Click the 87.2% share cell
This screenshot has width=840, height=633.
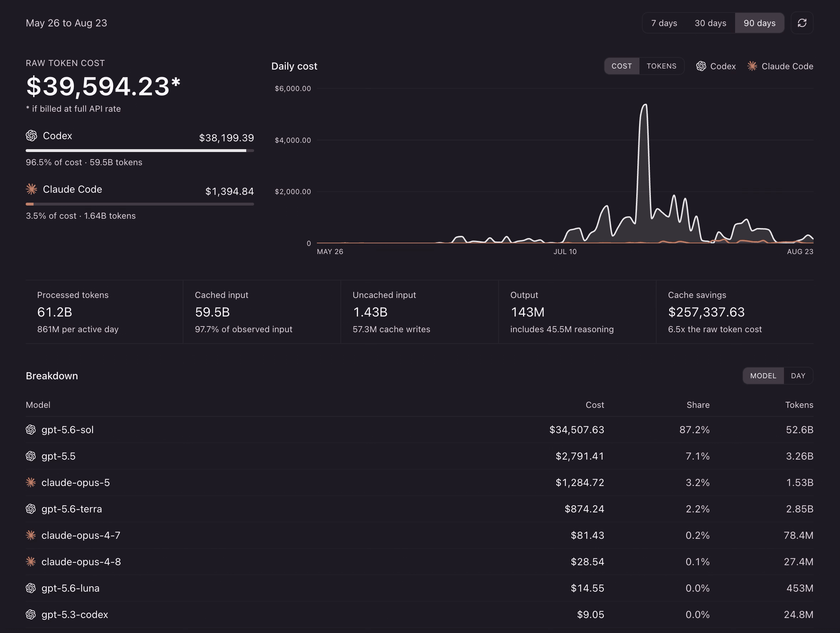694,430
